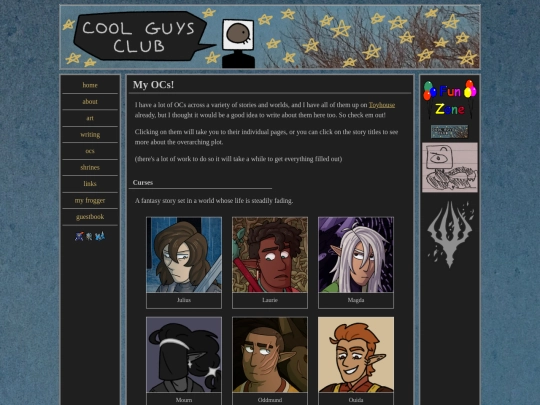Image resolution: width=540 pixels, height=405 pixels.
Task: Click the first pixel sprite under guestbook
Action: pos(79,236)
